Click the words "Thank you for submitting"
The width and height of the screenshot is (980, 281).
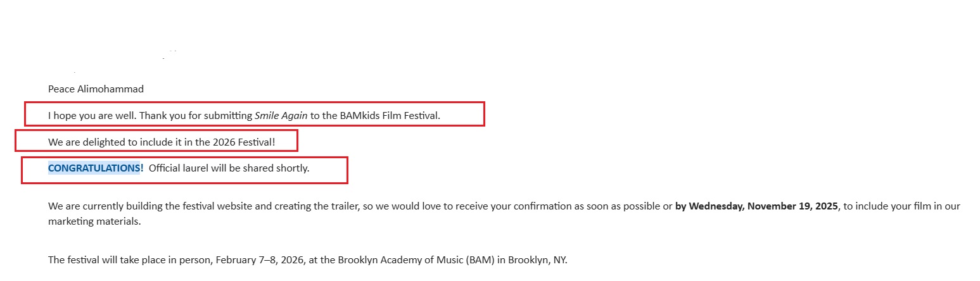point(196,116)
